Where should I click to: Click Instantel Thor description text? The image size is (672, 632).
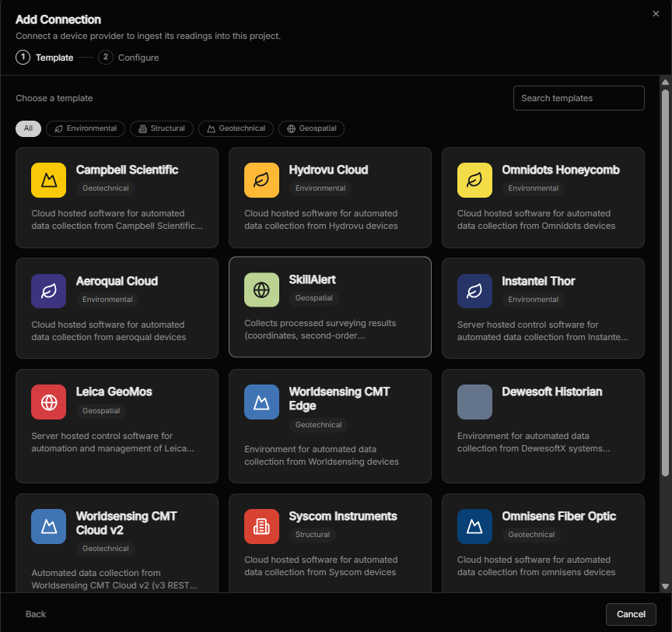(543, 331)
